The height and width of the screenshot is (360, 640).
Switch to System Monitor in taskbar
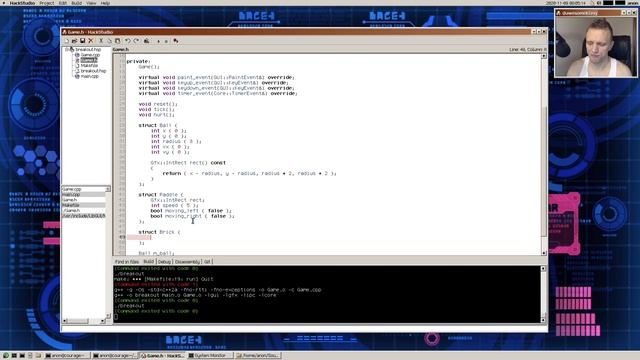coord(210,356)
